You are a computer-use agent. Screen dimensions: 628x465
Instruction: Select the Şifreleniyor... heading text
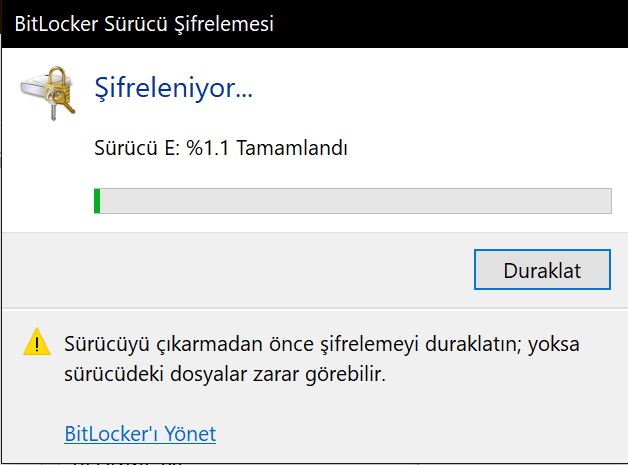pos(172,88)
